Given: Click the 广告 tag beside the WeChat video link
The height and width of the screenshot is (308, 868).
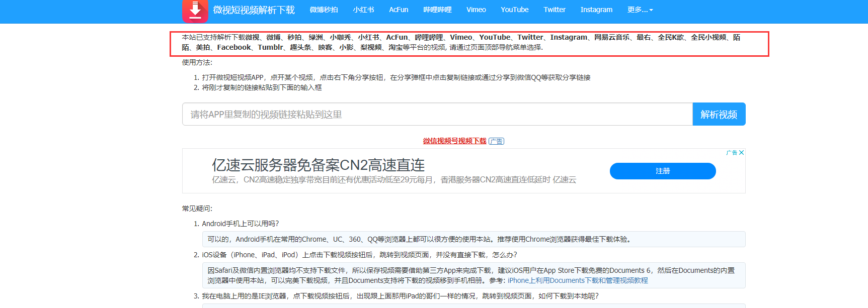Looking at the screenshot, I should pyautogui.click(x=496, y=141).
